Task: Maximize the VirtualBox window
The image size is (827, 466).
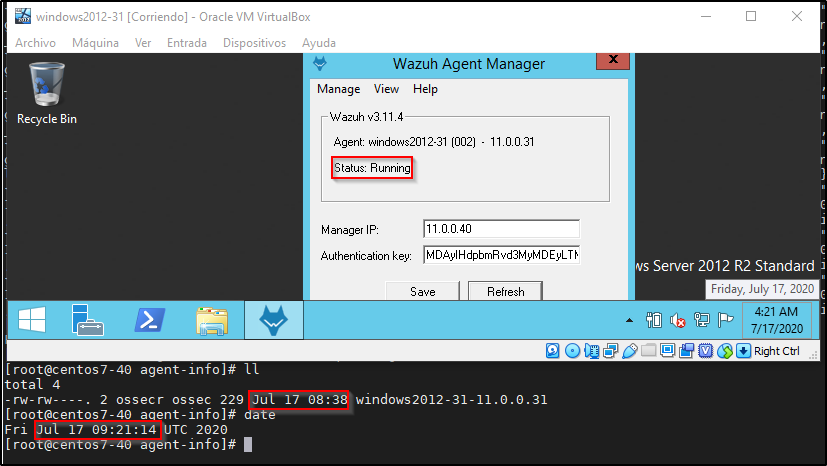Action: [751, 16]
